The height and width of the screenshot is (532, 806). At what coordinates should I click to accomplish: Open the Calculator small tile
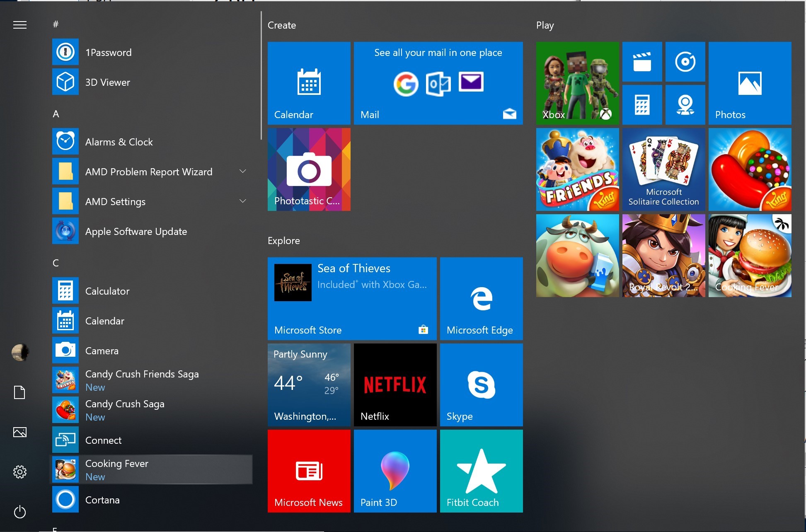point(642,105)
